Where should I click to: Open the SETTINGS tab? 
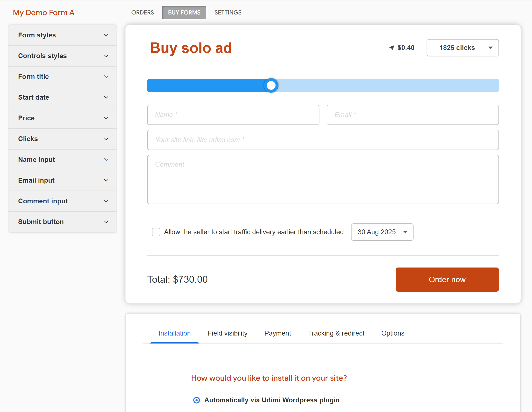(228, 12)
